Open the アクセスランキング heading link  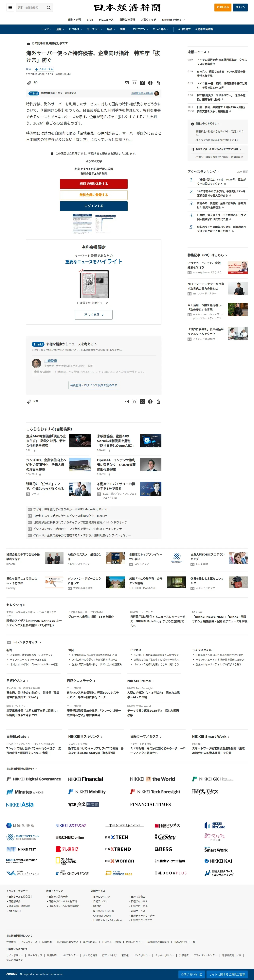click(x=203, y=172)
